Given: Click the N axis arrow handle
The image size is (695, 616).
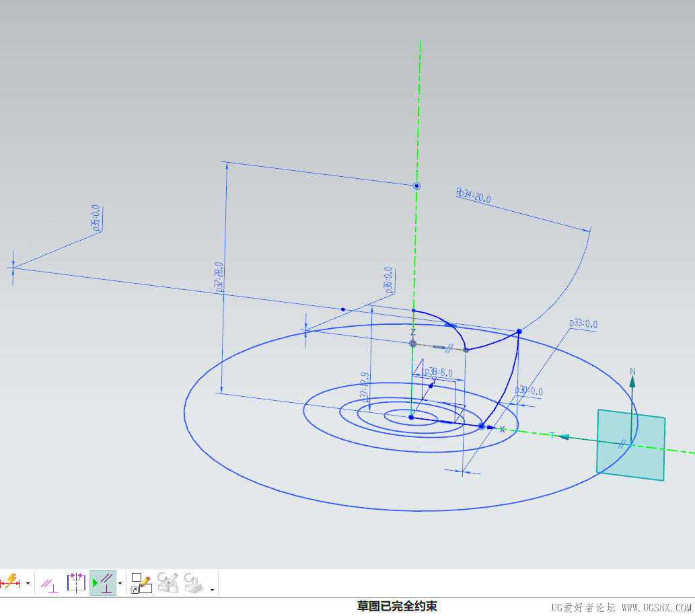Looking at the screenshot, I should coord(632,381).
